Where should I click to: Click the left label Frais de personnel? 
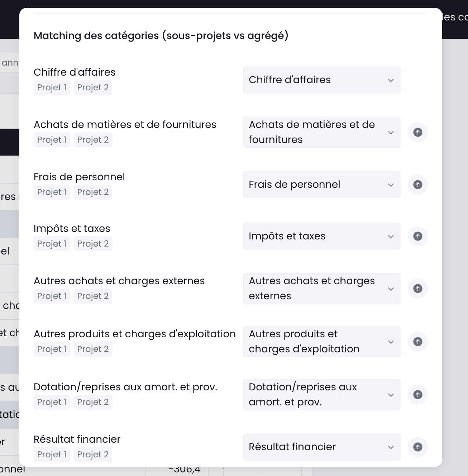(x=79, y=177)
